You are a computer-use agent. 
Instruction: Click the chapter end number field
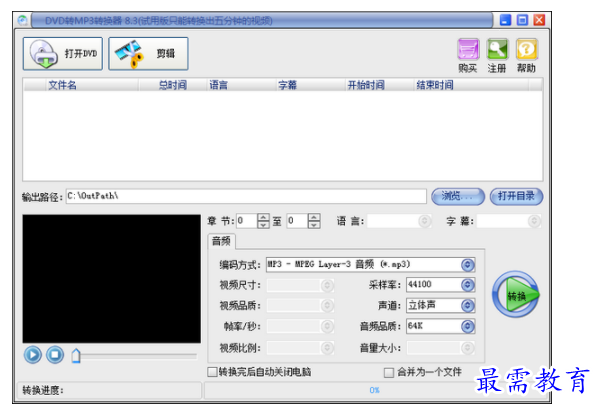(x=297, y=221)
